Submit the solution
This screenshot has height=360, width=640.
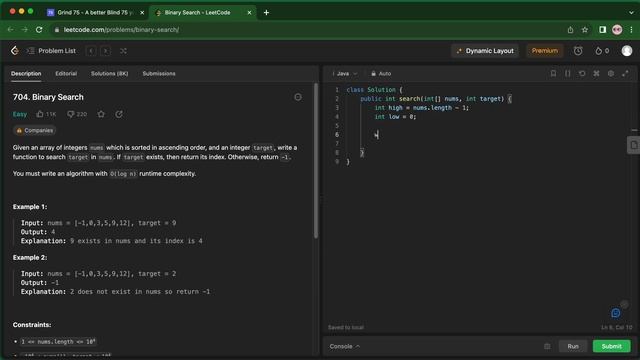pyautogui.click(x=611, y=347)
